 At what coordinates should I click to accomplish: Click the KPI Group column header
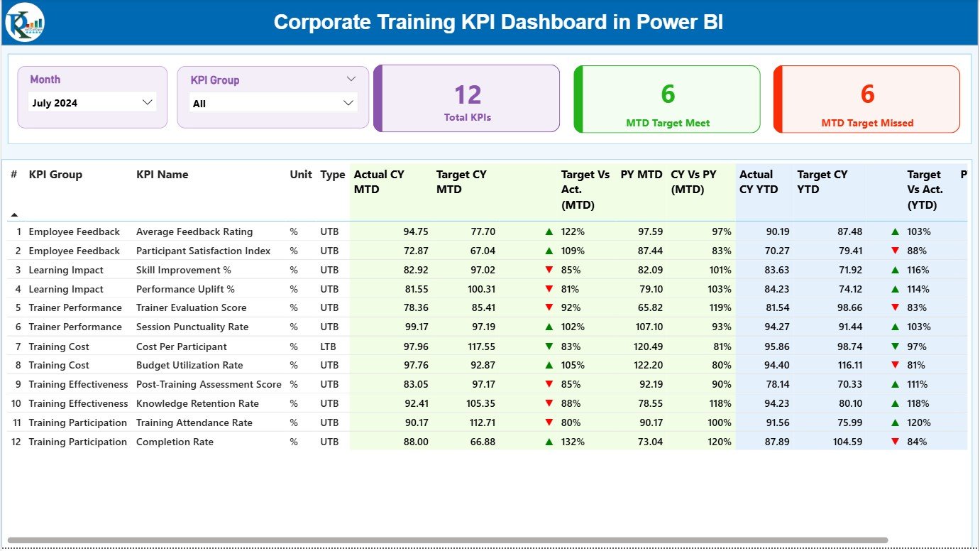55,175
